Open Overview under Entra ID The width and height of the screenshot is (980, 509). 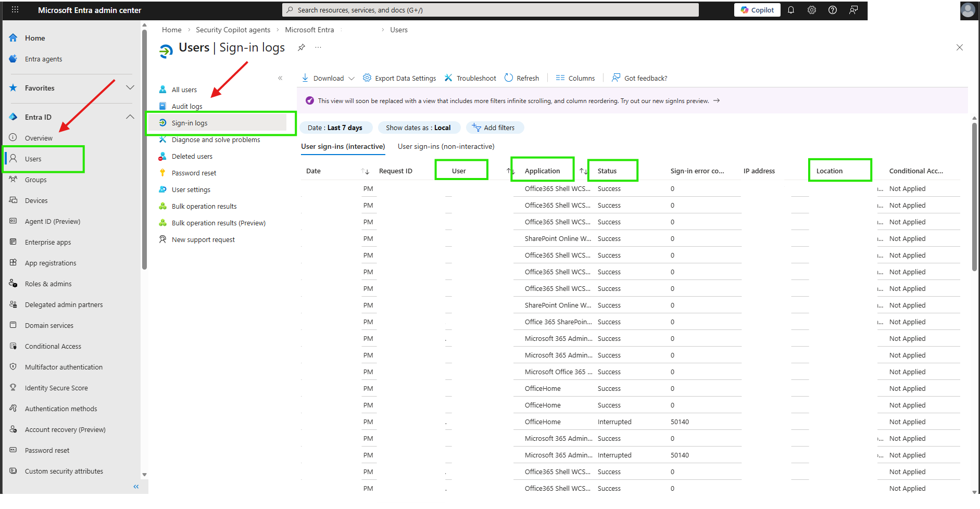pyautogui.click(x=39, y=138)
